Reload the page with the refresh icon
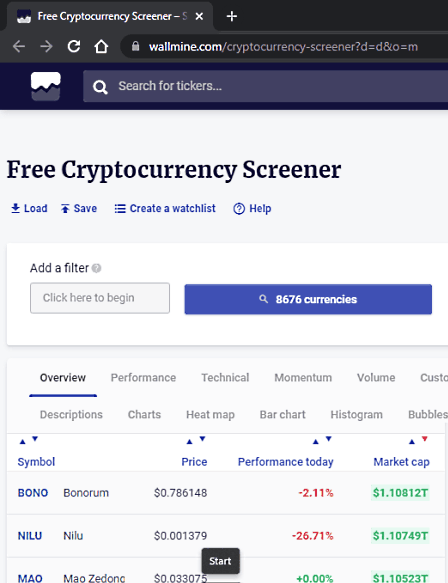The image size is (448, 583). click(x=74, y=46)
